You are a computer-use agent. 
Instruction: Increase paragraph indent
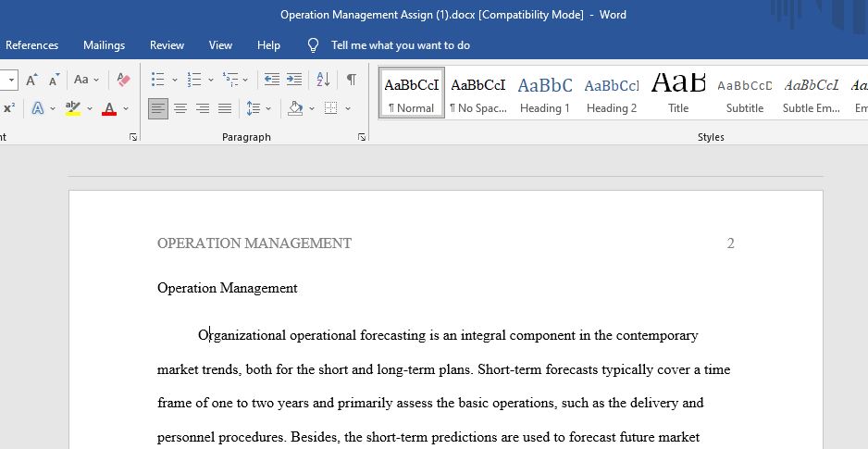click(x=294, y=80)
